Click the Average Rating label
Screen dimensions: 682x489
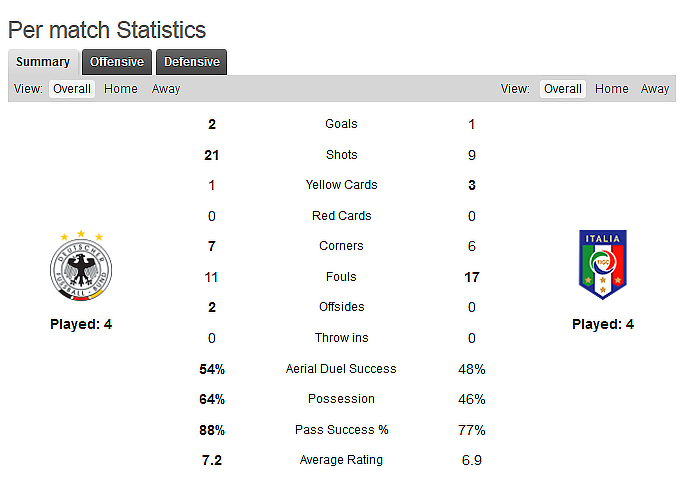point(341,460)
